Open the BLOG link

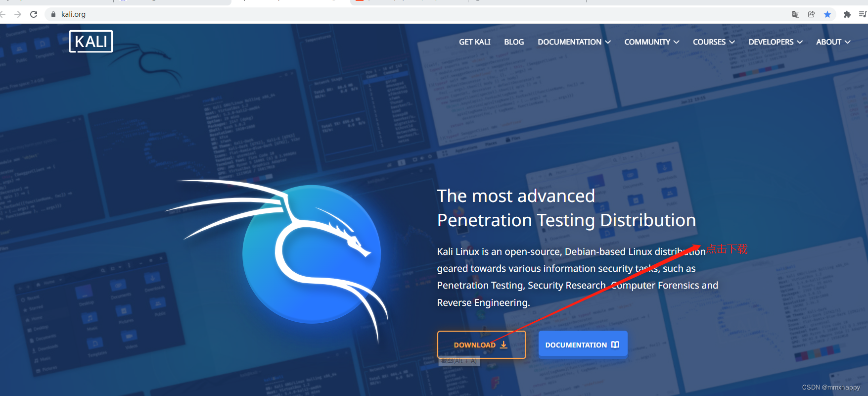point(514,42)
